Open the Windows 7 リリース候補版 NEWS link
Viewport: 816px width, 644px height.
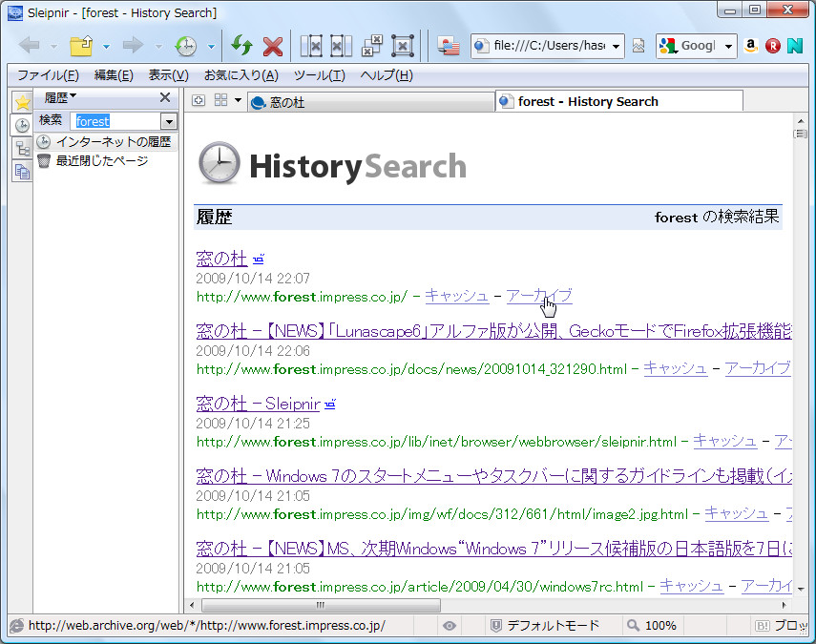click(493, 549)
